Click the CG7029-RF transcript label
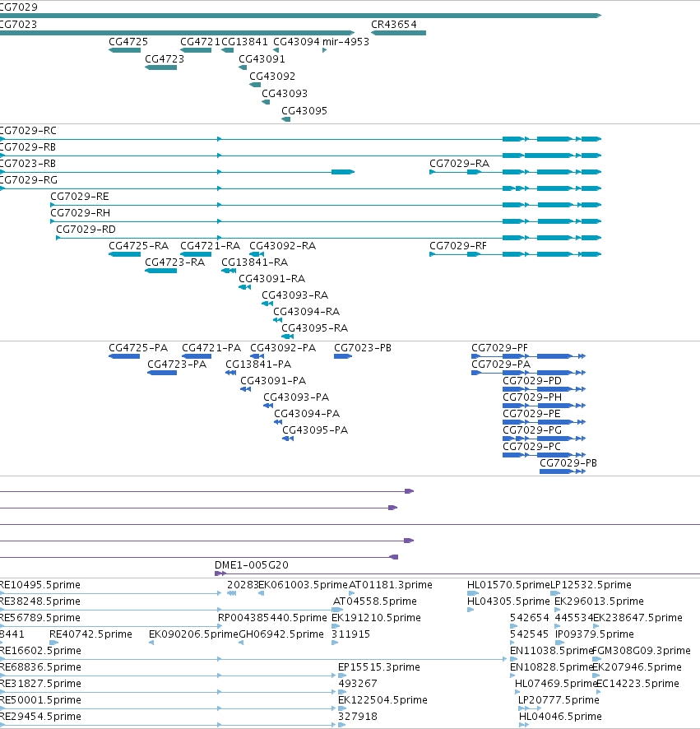The image size is (700, 729). [458, 246]
